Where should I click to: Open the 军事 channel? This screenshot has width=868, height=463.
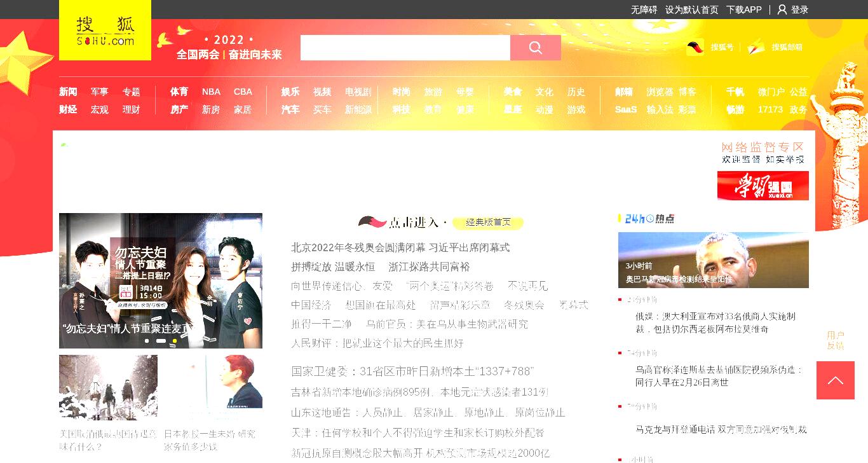click(100, 92)
